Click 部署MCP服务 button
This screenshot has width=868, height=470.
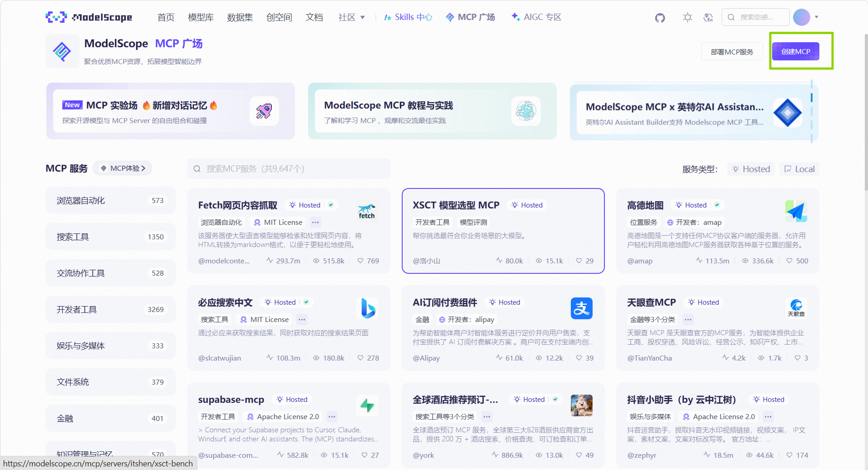point(732,52)
